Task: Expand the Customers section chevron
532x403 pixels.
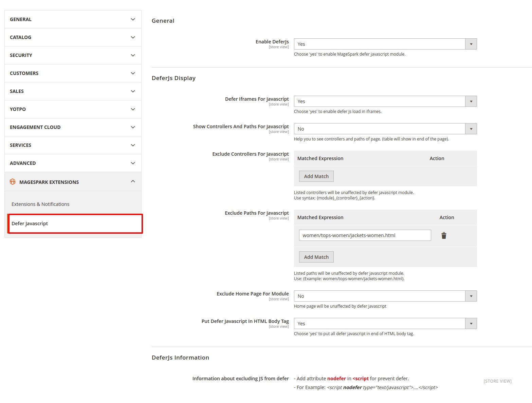Action: click(133, 73)
